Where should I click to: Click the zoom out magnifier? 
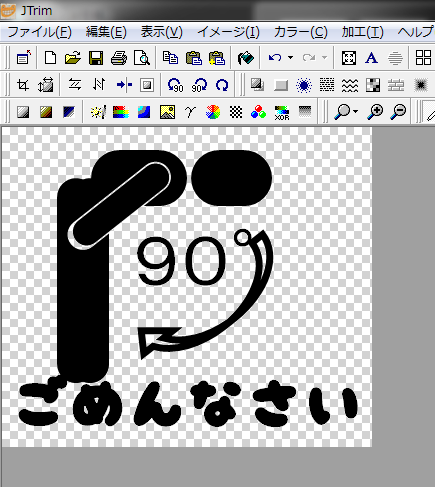coord(399,111)
